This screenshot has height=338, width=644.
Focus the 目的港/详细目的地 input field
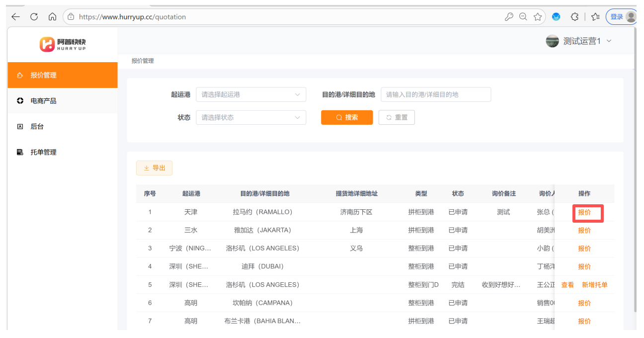pyautogui.click(x=436, y=94)
